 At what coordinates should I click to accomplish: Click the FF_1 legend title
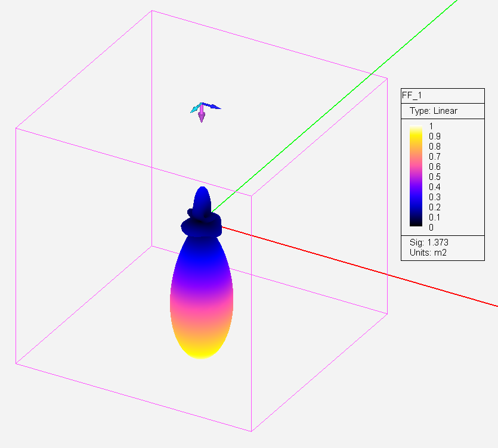(x=412, y=95)
